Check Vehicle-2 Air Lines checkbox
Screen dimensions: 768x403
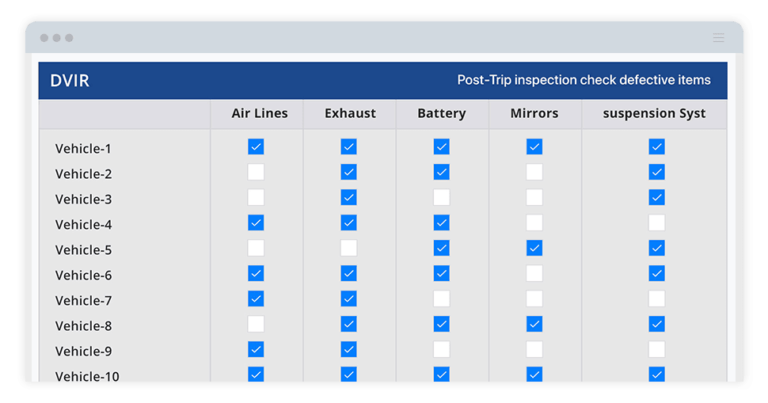(256, 172)
